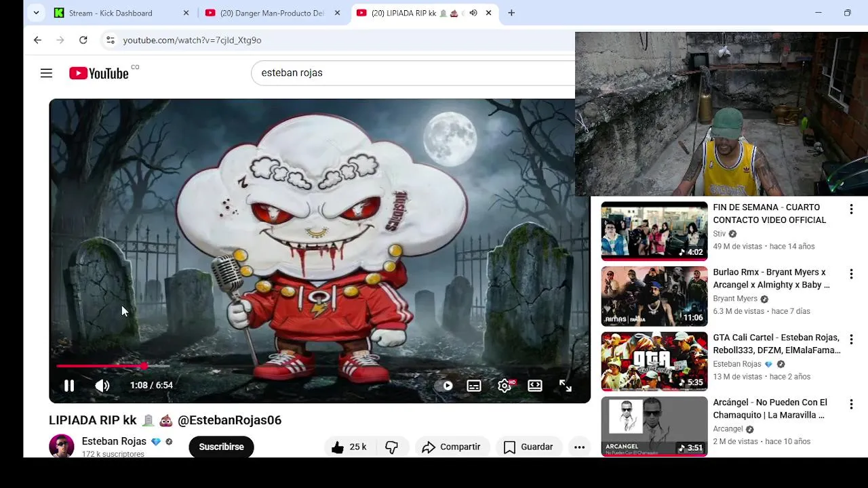Go back in browser history
The width and height of the screenshot is (868, 488).
click(x=37, y=40)
